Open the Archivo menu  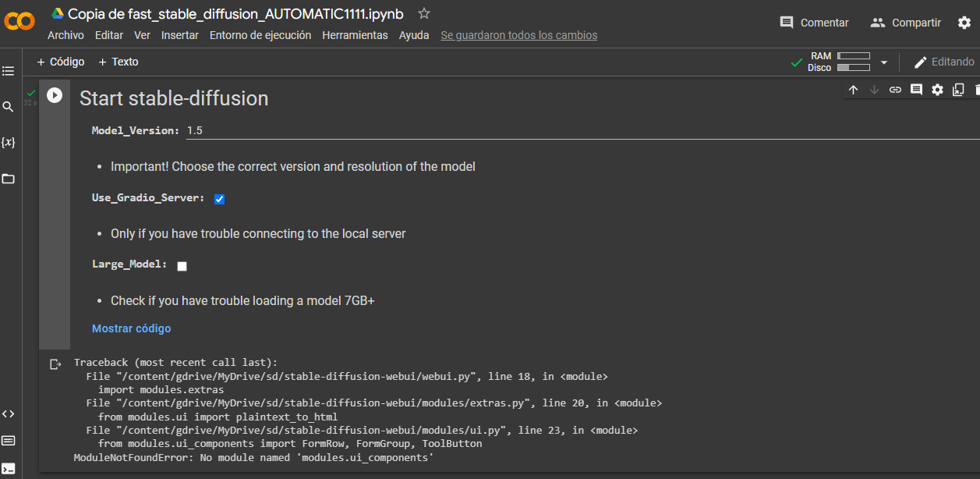(65, 35)
